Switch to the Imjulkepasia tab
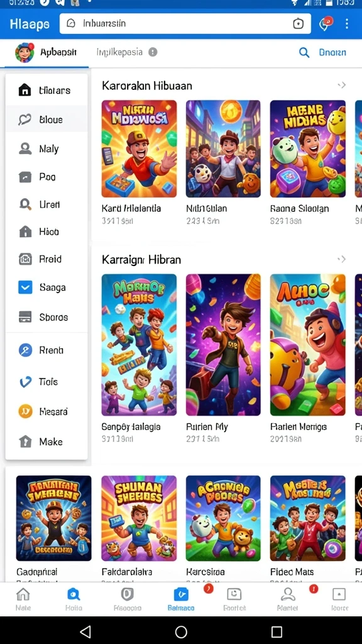362x644 pixels. tap(119, 52)
